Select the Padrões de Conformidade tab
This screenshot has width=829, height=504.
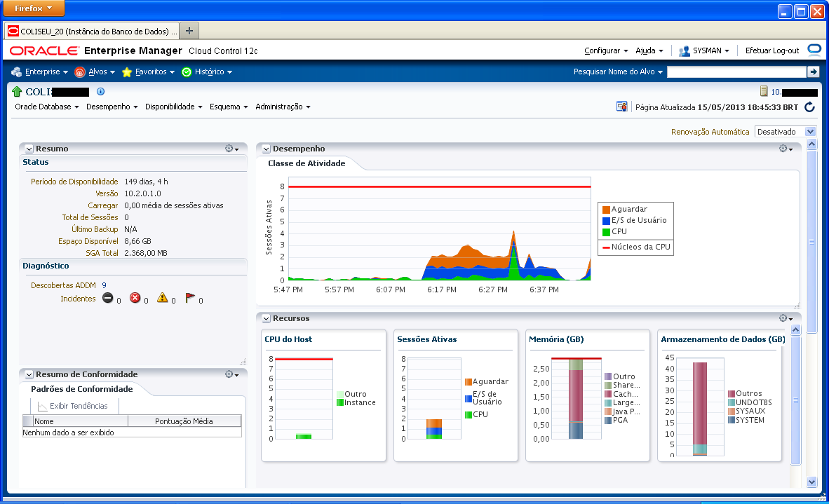click(82, 389)
